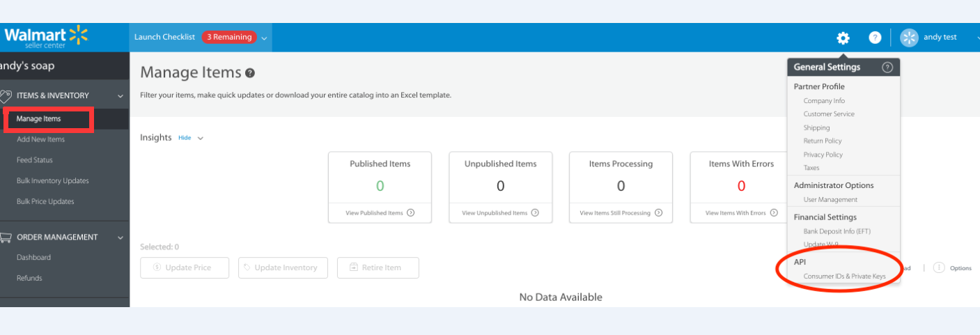Click the 3 Remaining badge
The height and width of the screenshot is (335, 980).
click(x=229, y=38)
